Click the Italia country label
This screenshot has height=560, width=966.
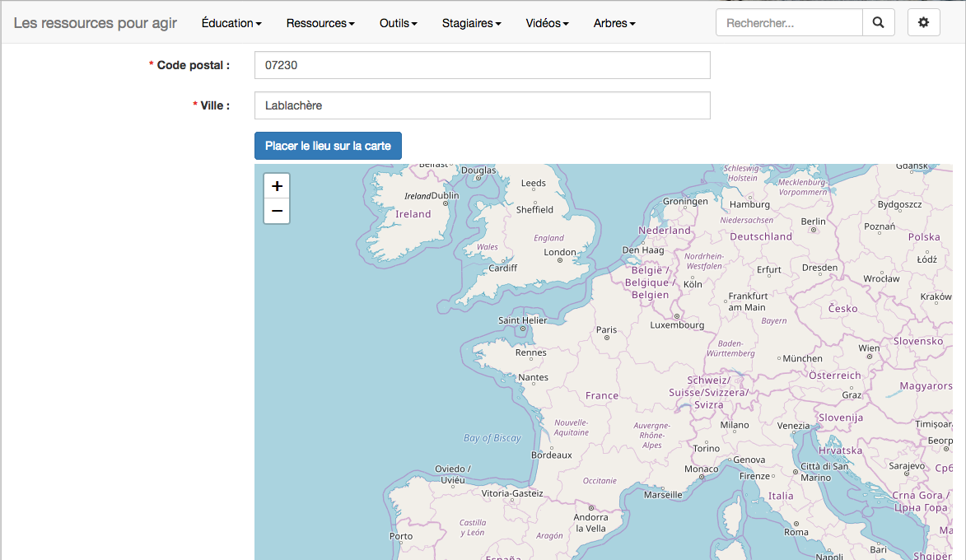pos(781,496)
